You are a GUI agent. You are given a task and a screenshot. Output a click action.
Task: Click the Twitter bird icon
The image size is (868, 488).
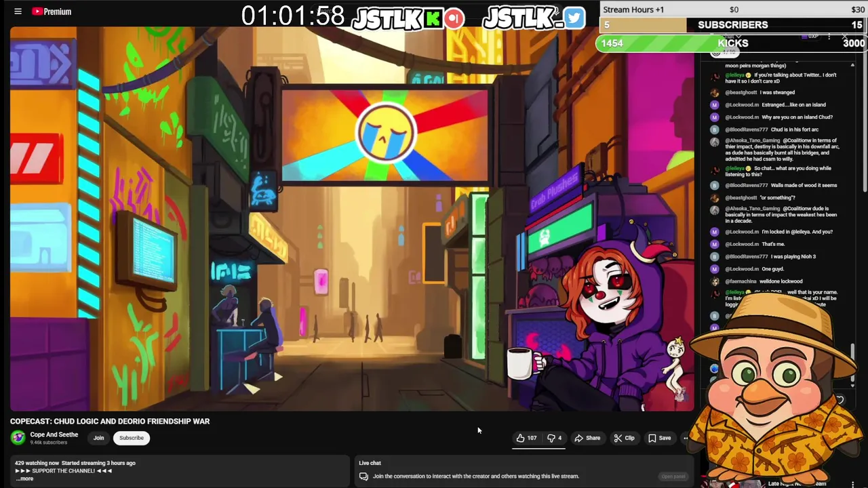(x=574, y=18)
